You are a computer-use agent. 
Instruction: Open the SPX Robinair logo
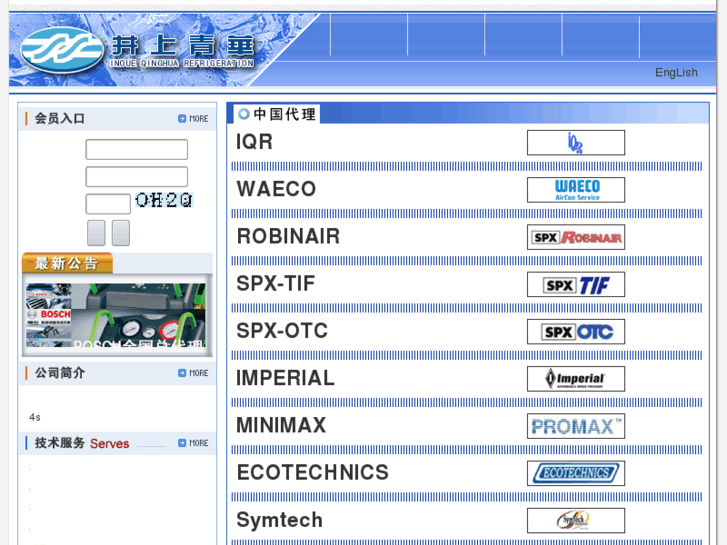(576, 237)
